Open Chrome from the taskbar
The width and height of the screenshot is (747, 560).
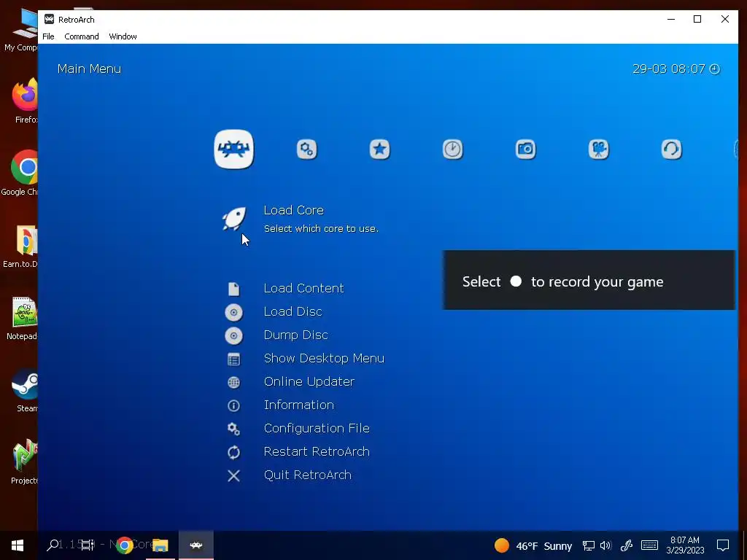click(x=124, y=545)
